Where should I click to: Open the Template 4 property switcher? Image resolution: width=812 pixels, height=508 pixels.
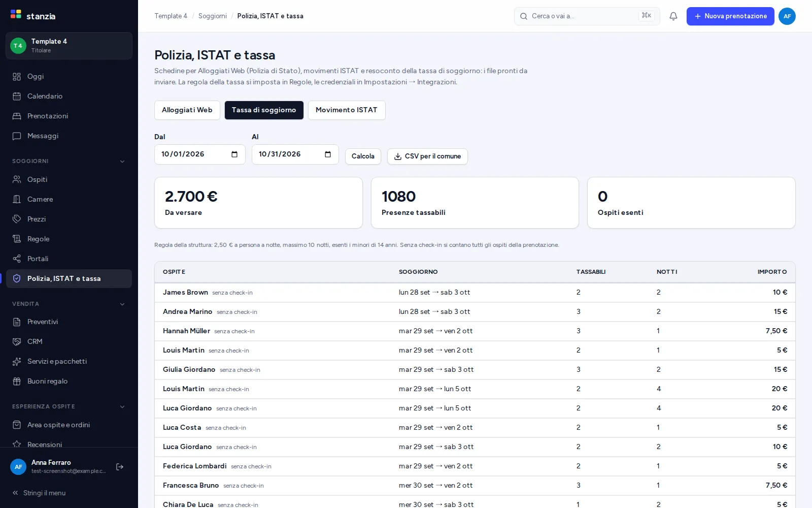pos(69,46)
